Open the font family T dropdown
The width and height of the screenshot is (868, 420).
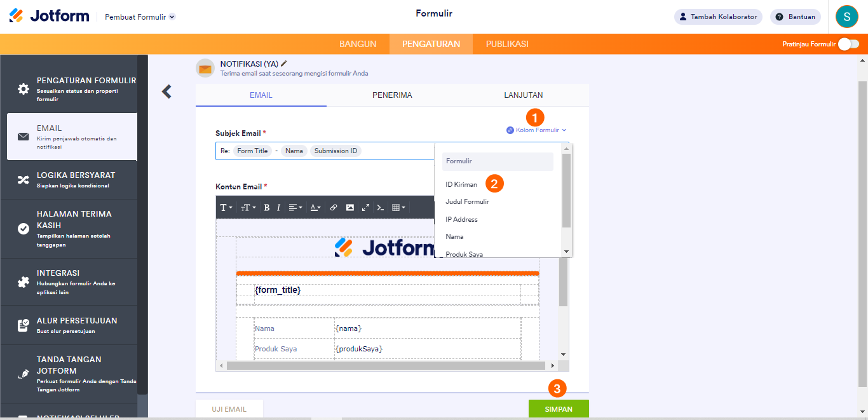pyautogui.click(x=226, y=207)
